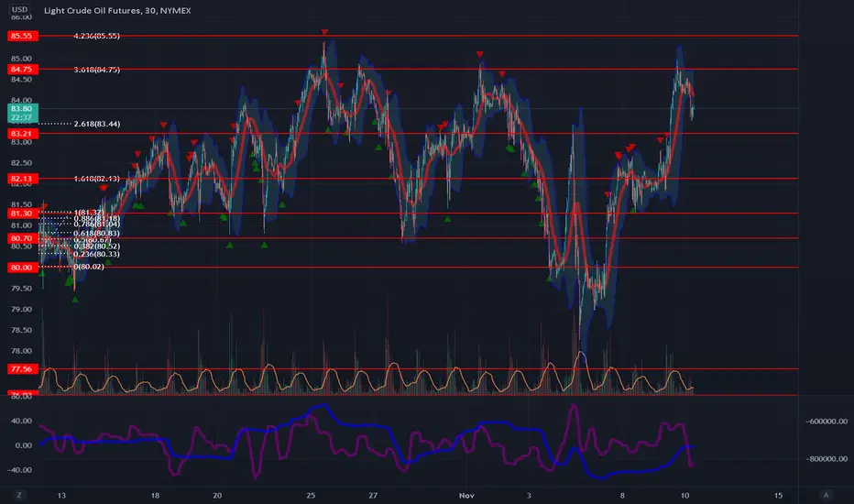Click the single-digit 3 date label after Nov

[x=529, y=495]
